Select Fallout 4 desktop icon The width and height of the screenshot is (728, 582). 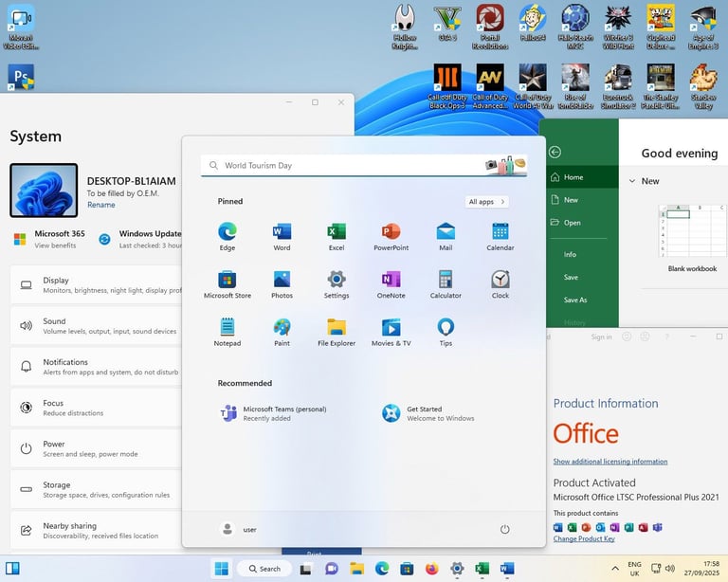[x=533, y=23]
